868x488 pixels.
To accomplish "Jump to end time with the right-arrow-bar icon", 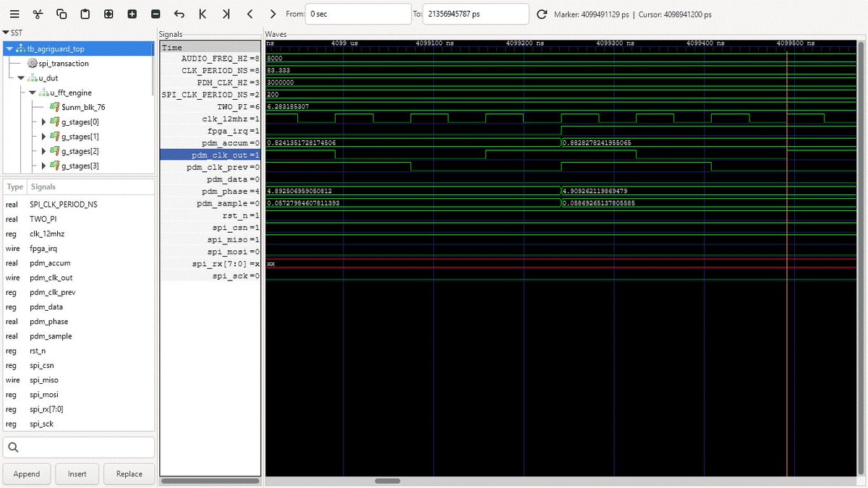I will 226,14.
